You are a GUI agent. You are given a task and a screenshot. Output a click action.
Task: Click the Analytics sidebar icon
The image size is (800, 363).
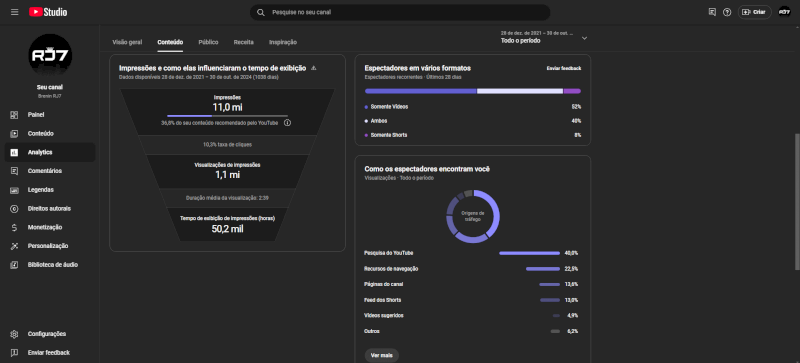click(x=14, y=152)
